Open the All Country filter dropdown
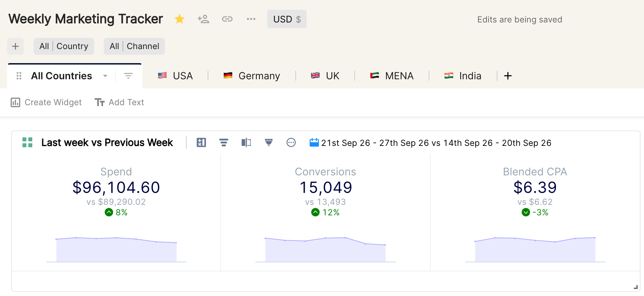The image size is (644, 296). [64, 46]
